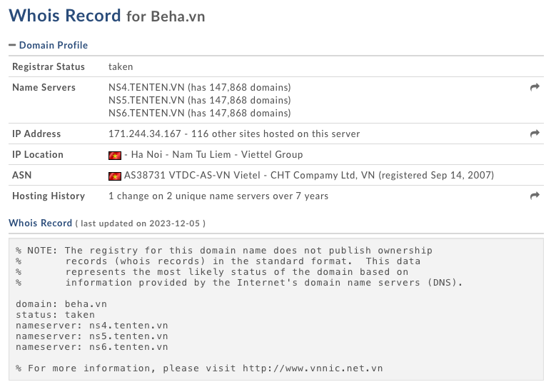Click the 'domain: beha.vn' line in record
Image resolution: width=556 pixels, height=392 pixels.
(x=61, y=303)
